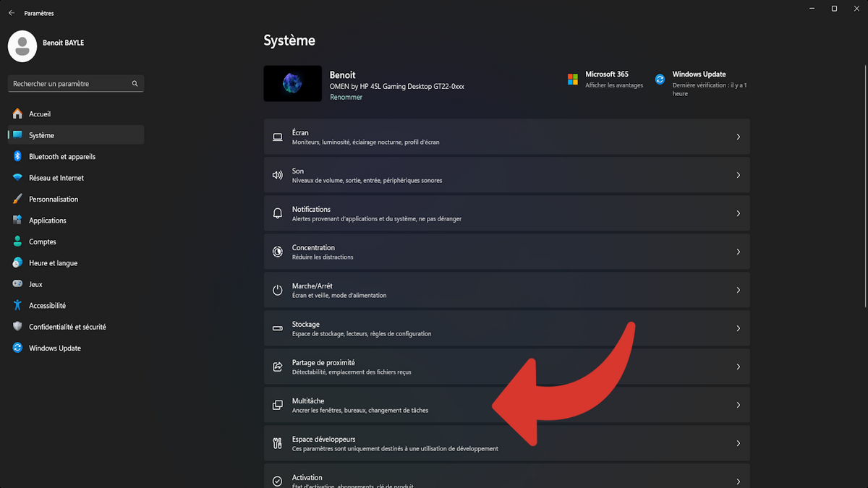Click the magnifier icon in the search box
The height and width of the screenshot is (488, 868).
click(135, 84)
